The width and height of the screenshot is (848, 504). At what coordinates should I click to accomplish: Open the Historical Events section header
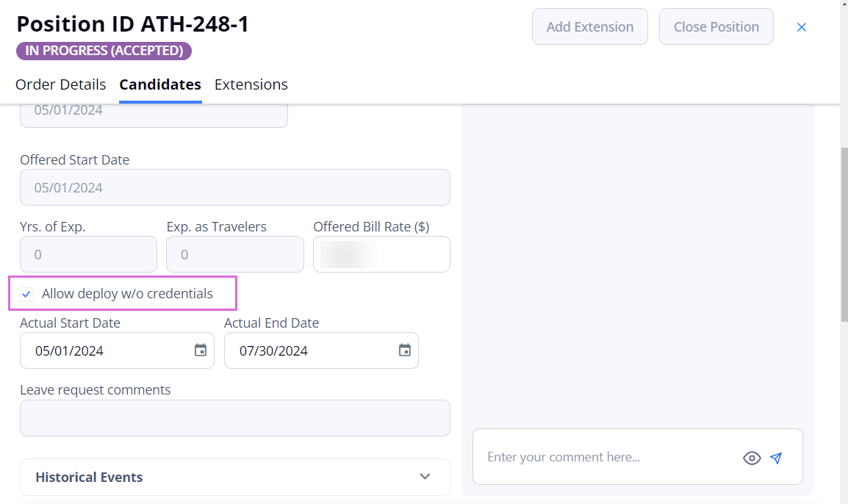235,477
